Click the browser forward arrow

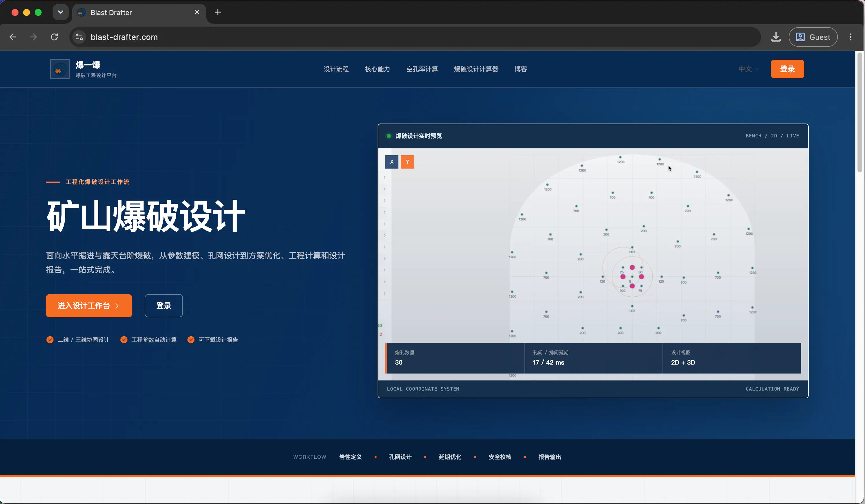(x=33, y=37)
